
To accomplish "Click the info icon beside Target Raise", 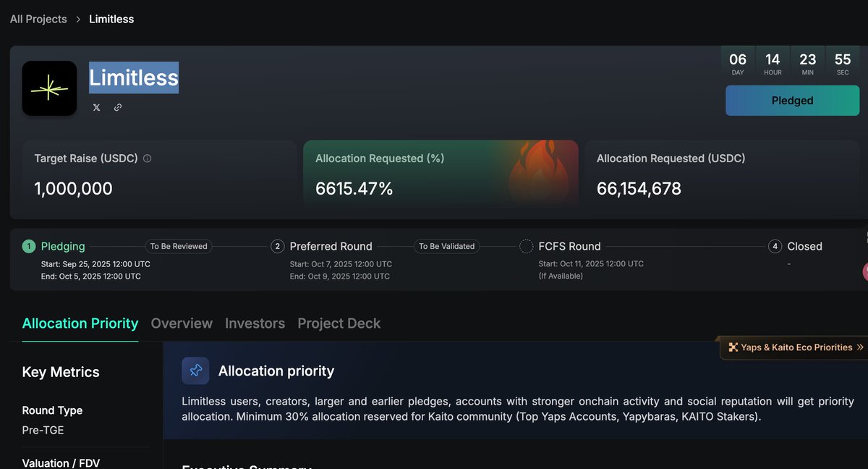I will [148, 159].
